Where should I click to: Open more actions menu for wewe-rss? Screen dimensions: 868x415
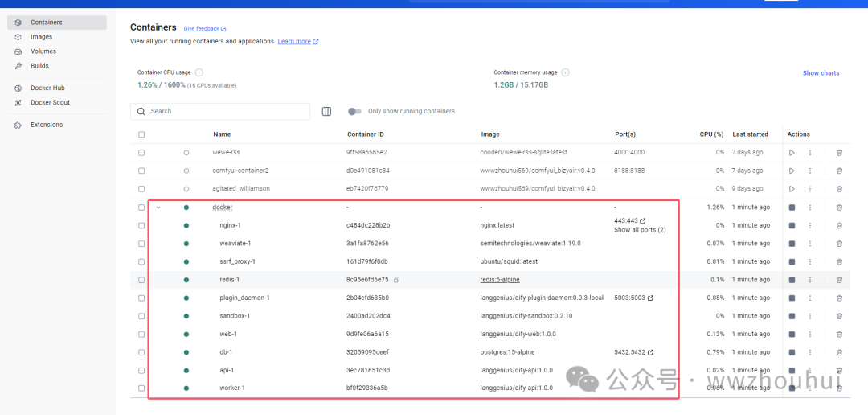pos(810,152)
